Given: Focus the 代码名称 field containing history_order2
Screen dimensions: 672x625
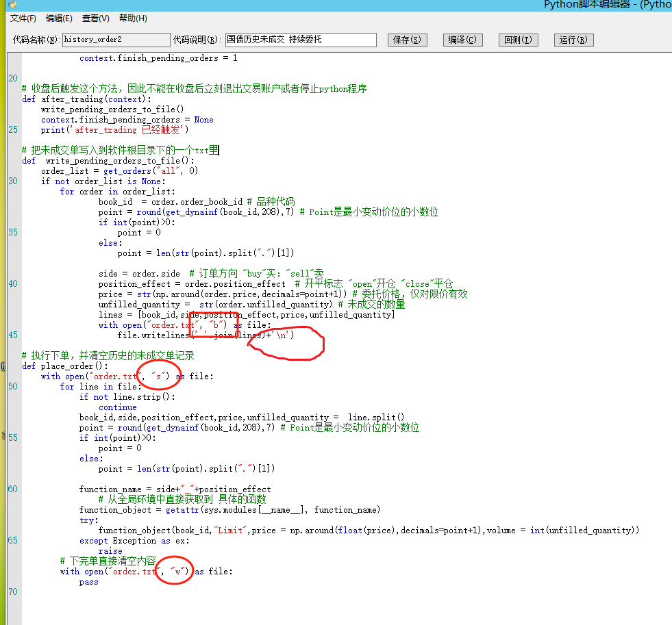Looking at the screenshot, I should coord(116,40).
